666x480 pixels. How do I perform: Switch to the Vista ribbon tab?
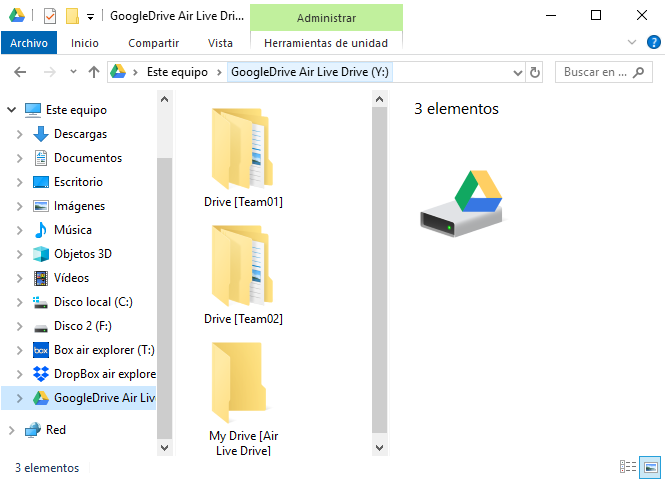[x=220, y=43]
